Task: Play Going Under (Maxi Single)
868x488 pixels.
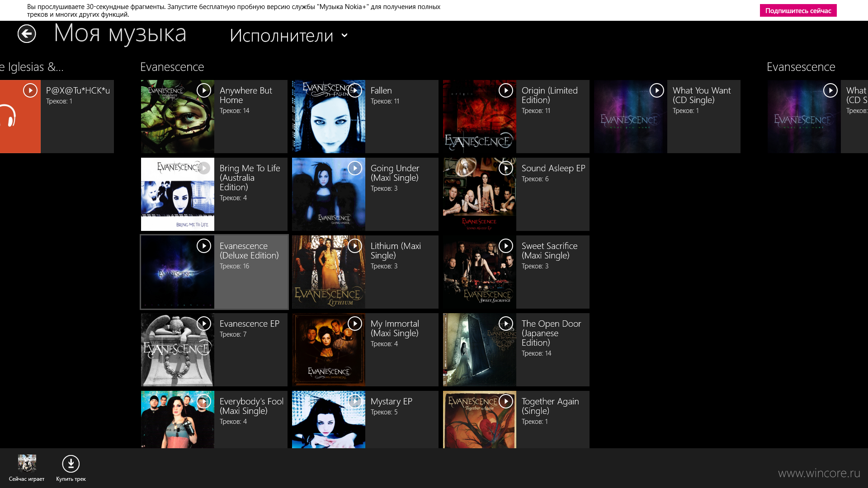Action: [355, 168]
